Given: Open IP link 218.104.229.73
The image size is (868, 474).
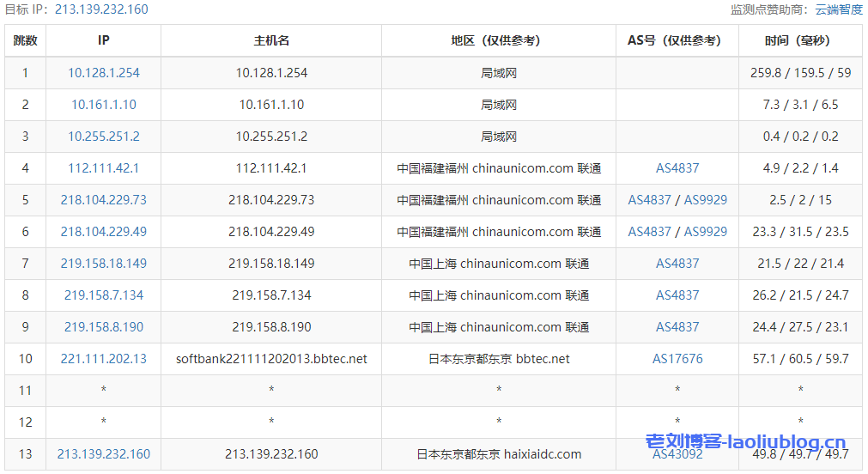Looking at the screenshot, I should coord(103,200).
